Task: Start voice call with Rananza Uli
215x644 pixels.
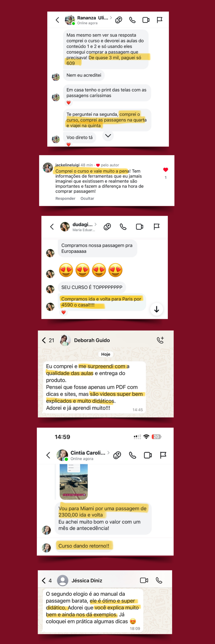Action: pyautogui.click(x=132, y=20)
